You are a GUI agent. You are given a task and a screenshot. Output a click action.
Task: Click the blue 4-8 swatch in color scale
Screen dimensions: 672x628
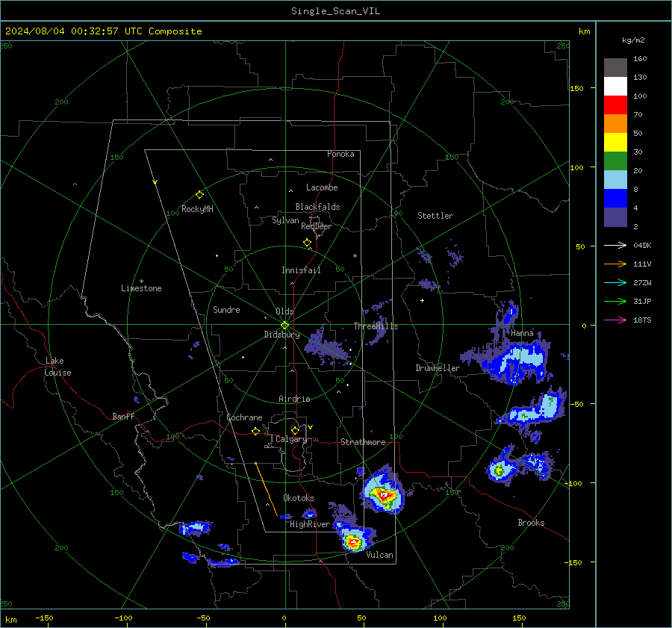click(x=615, y=199)
